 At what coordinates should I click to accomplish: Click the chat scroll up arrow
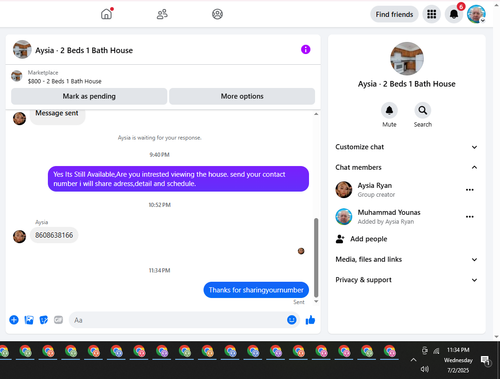(316, 114)
